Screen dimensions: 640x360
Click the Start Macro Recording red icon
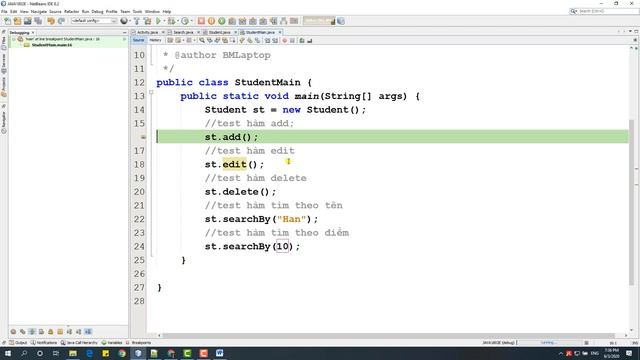[x=284, y=40]
